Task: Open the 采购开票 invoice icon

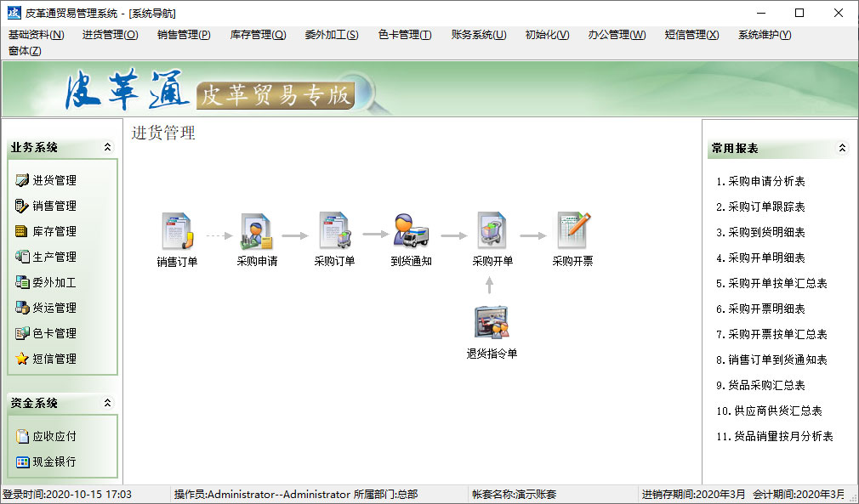Action: (573, 231)
